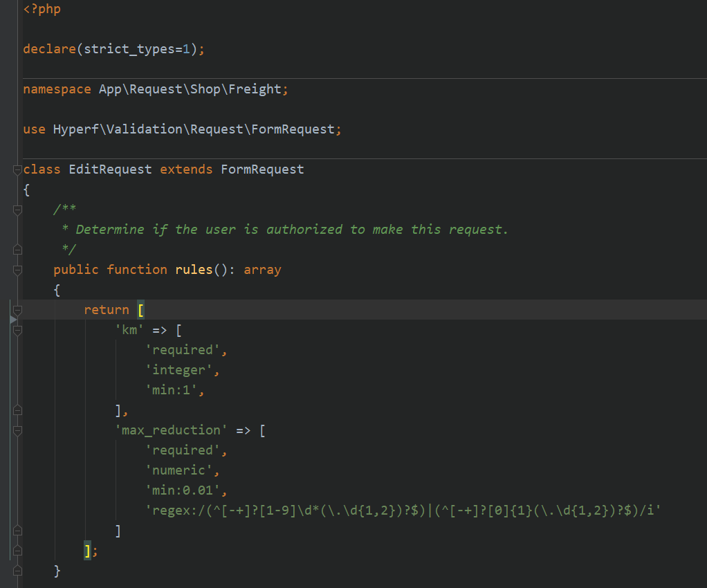Toggle fold marker at max_reduction closing bracket
Viewport: 707px width, 588px height.
click(17, 531)
